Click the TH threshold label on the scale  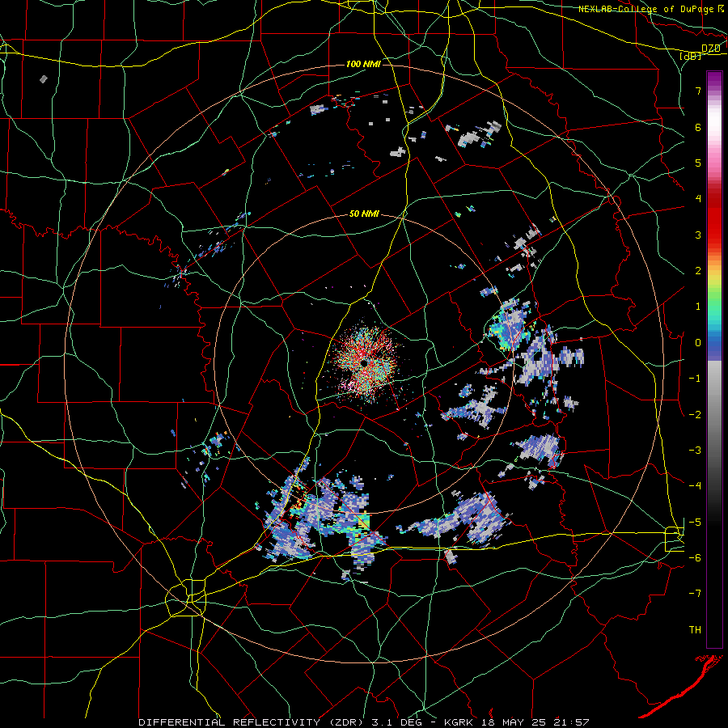695,629
